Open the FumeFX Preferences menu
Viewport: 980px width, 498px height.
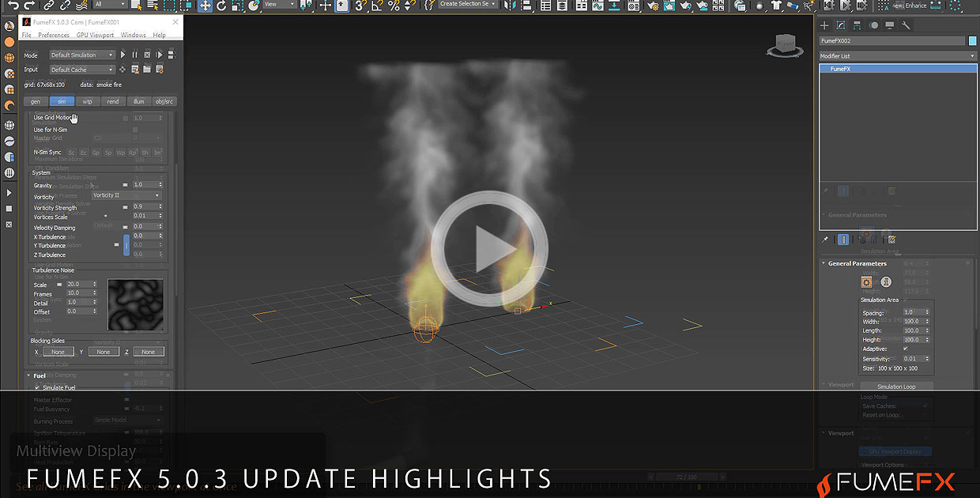click(x=54, y=36)
